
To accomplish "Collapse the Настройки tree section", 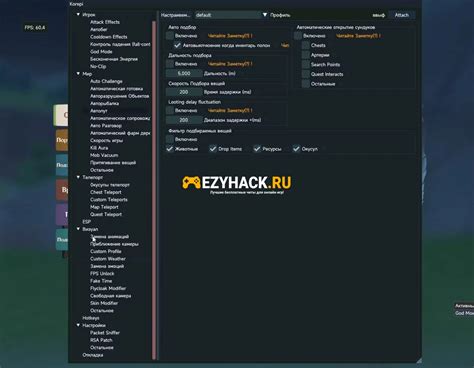I will pyautogui.click(x=78, y=325).
